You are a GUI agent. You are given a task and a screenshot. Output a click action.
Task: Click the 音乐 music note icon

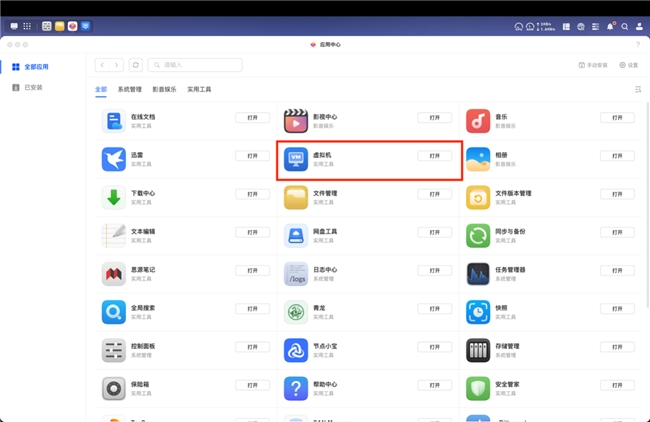coord(478,121)
